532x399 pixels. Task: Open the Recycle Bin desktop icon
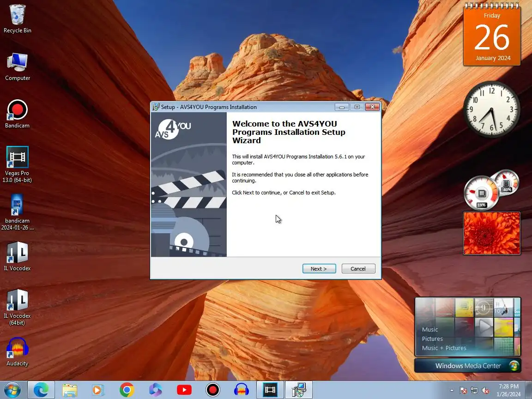tap(17, 18)
